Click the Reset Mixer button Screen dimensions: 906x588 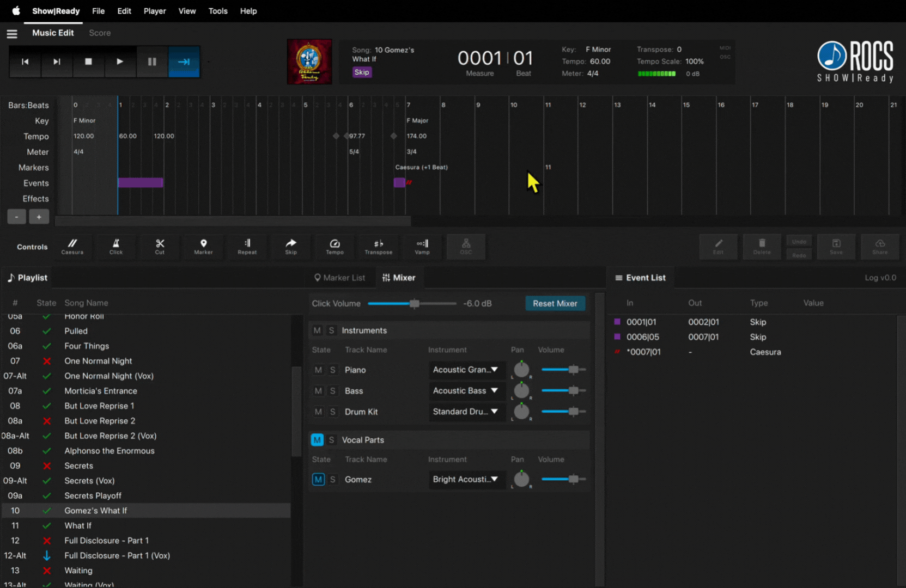[x=555, y=303]
